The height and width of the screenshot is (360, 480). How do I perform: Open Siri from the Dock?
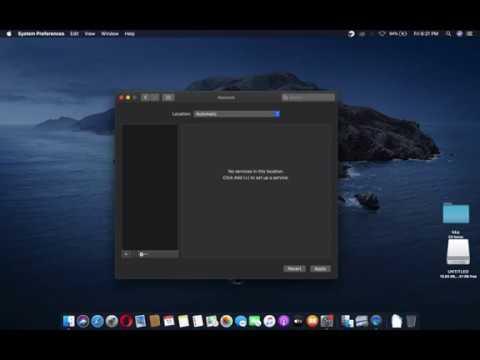click(83, 321)
